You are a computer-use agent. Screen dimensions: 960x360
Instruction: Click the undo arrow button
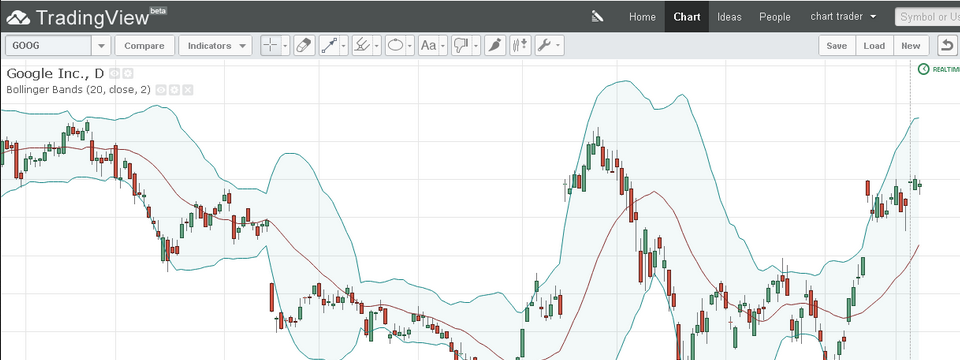pos(948,46)
